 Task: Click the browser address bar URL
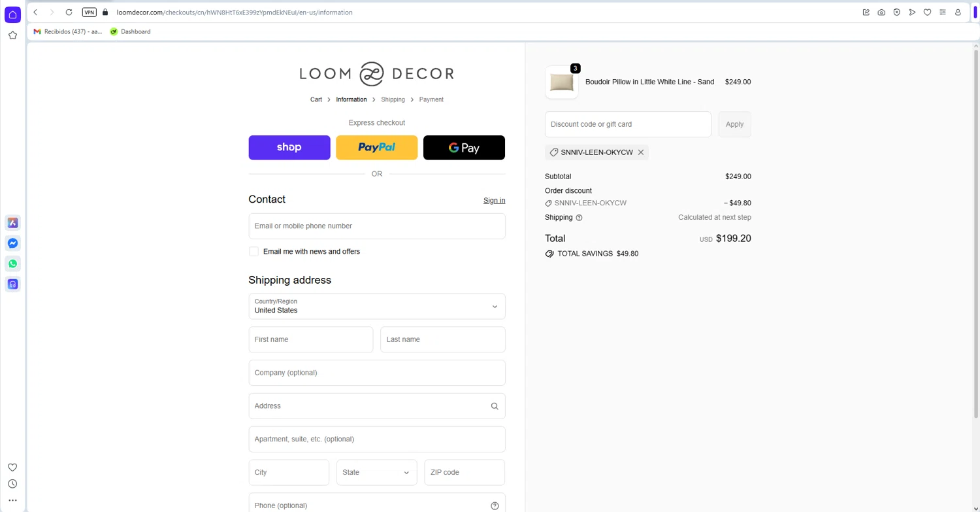(235, 12)
